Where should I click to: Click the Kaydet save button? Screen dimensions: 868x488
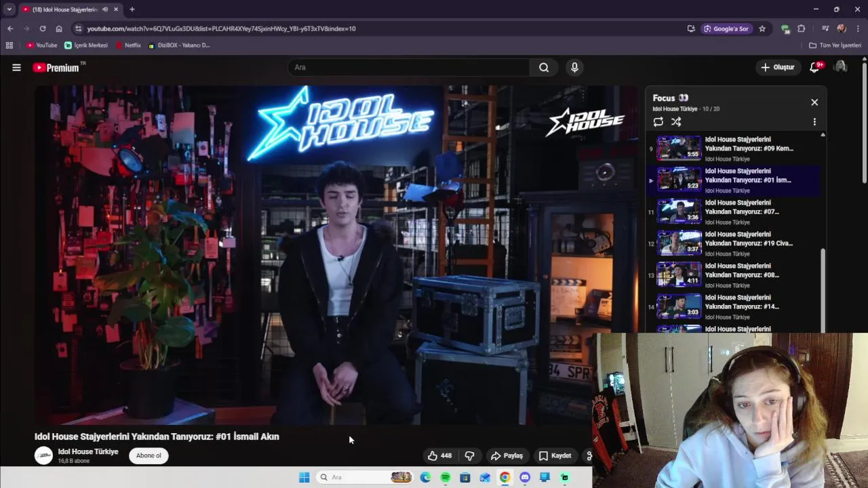(555, 455)
